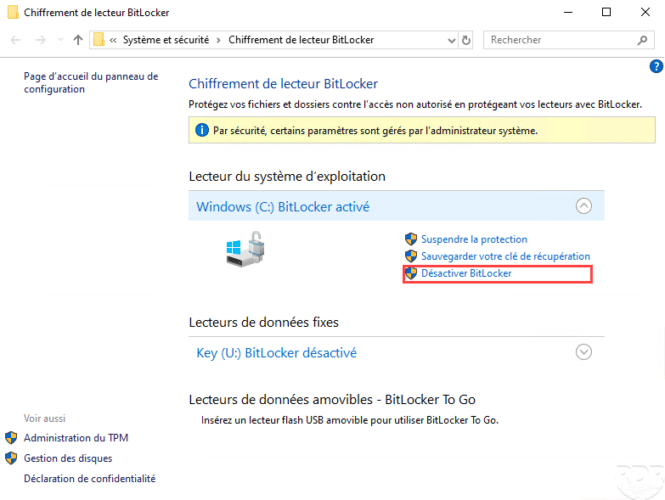This screenshot has height=500, width=665.
Task: Refresh the page with the refresh icon
Action: pos(466,40)
